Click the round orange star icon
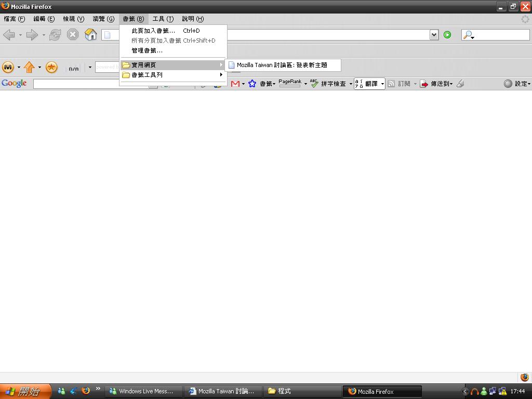This screenshot has width=532, height=399. (51, 67)
